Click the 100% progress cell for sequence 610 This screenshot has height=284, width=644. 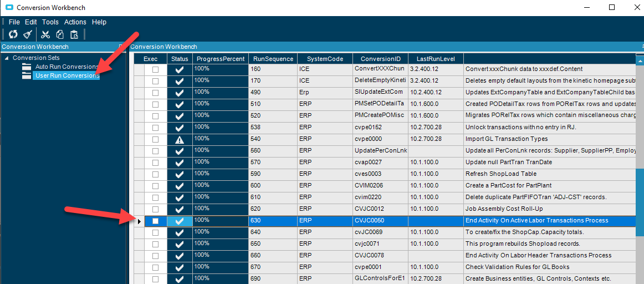click(220, 197)
